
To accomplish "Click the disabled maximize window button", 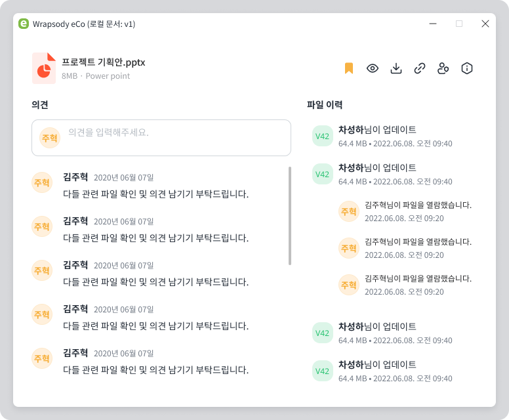I will pyautogui.click(x=459, y=24).
